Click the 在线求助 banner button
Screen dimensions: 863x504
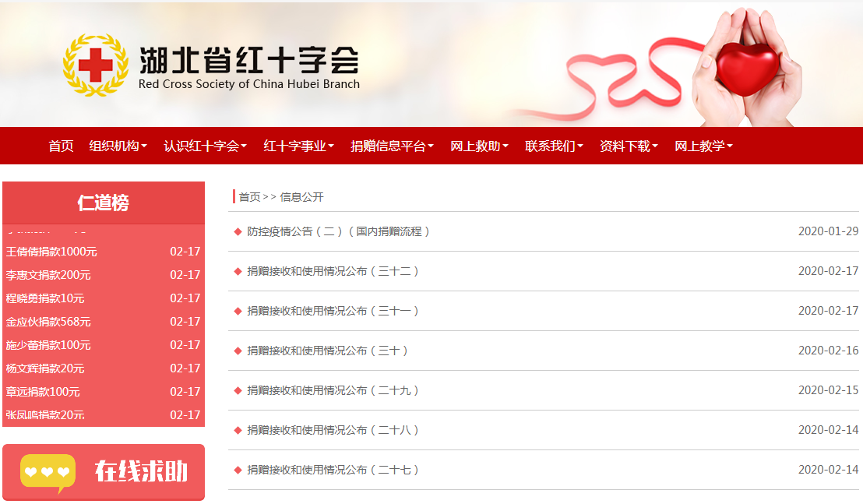pyautogui.click(x=104, y=472)
